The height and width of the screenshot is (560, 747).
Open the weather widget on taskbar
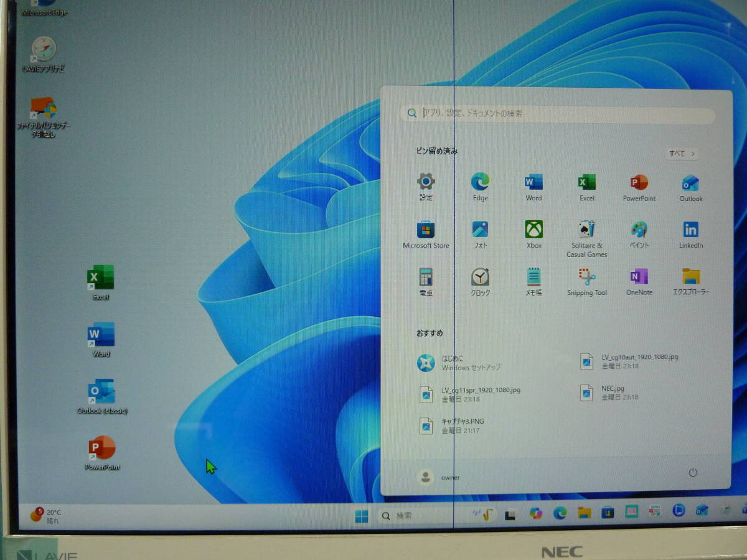tap(45, 516)
